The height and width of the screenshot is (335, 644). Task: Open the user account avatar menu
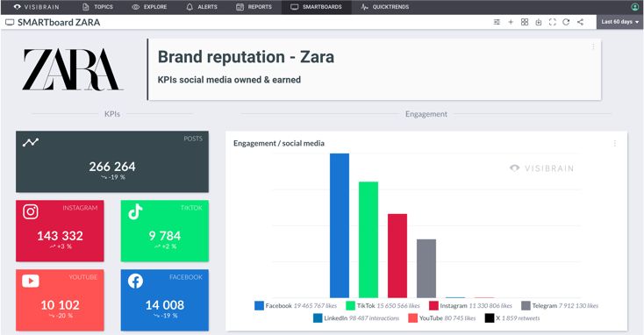point(634,7)
